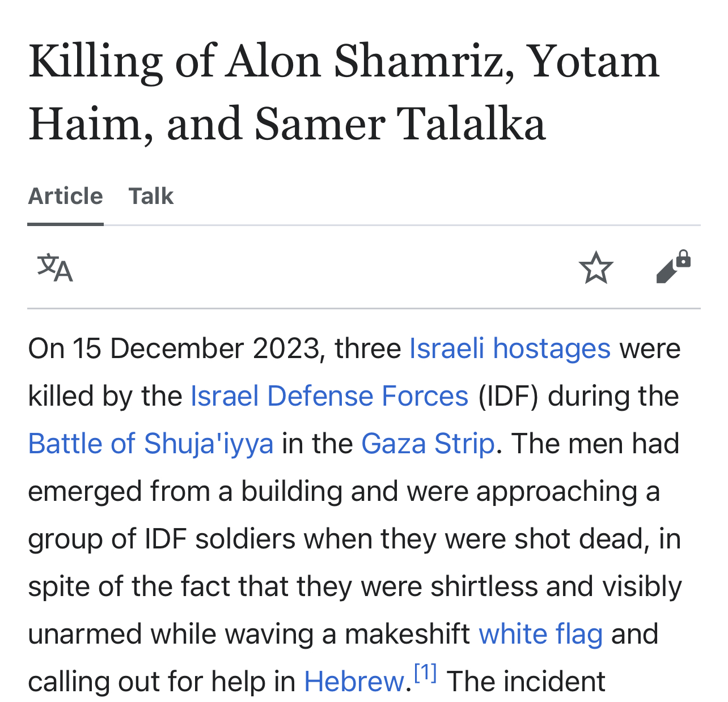The image size is (728, 702).
Task: Open the "Israeli hostages" link
Action: tap(510, 348)
